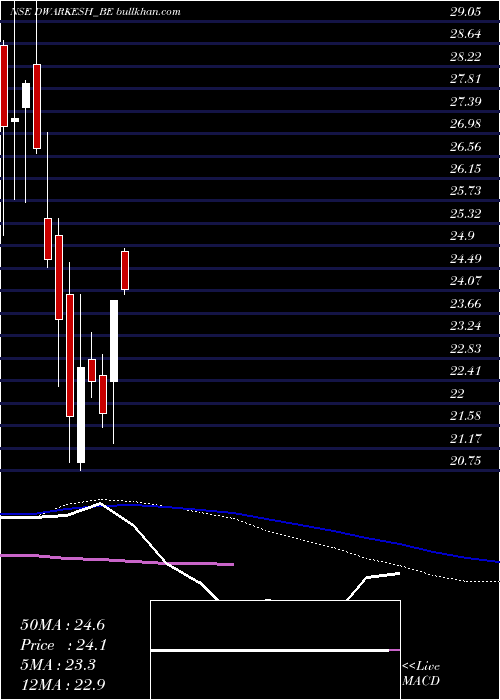Screen dimensions: 500x700
Task: Click the 27.39 price axis label
Action: pos(466,102)
